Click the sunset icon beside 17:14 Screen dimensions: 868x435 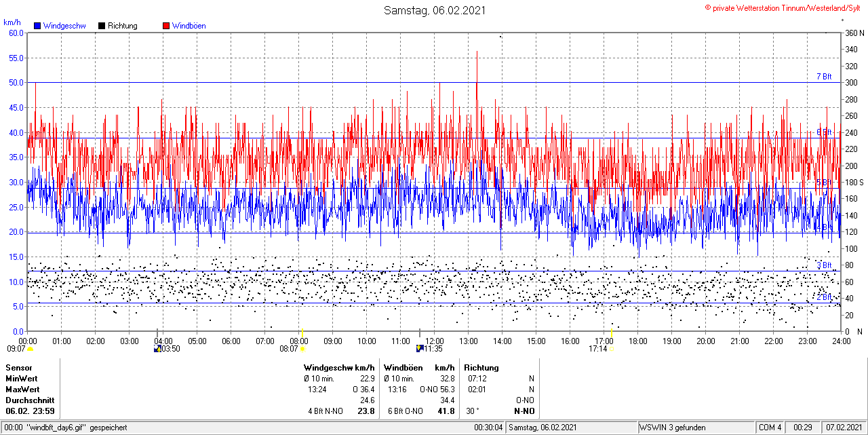(612, 349)
